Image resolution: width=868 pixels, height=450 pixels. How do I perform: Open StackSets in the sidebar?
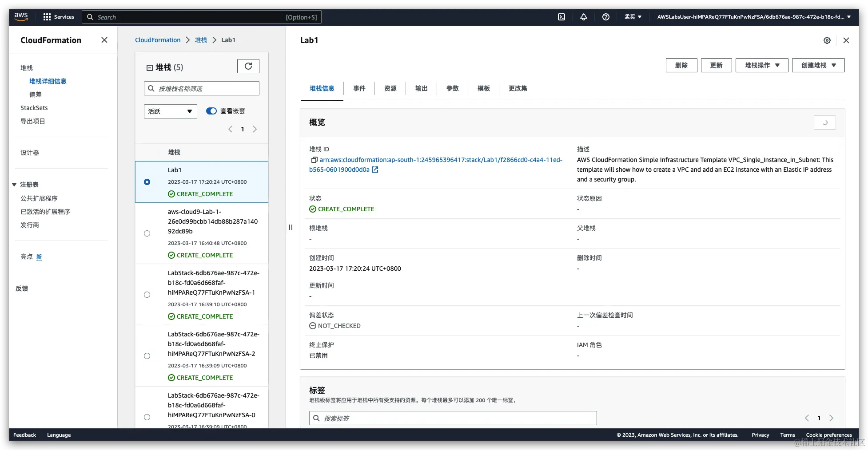[34, 108]
